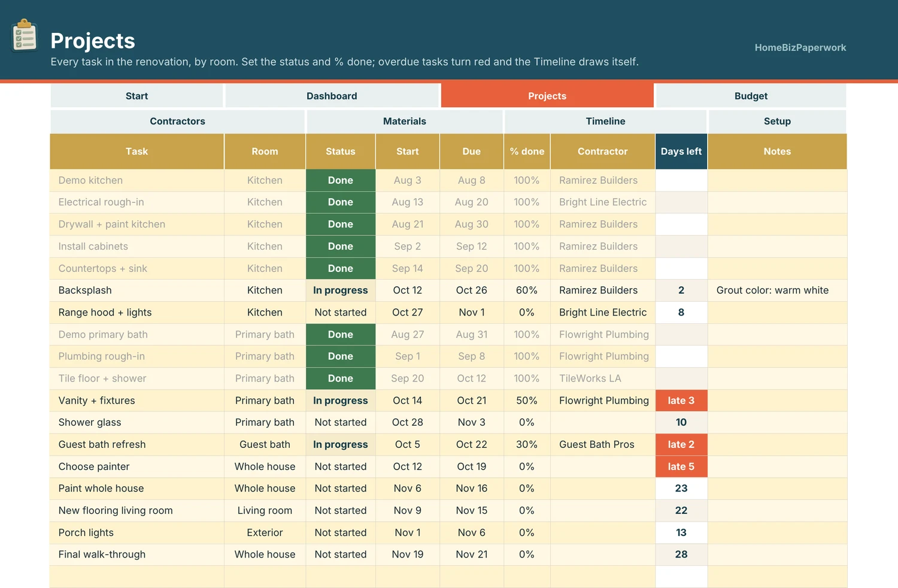The image size is (898, 588).
Task: Click the HomeBizPaperwork link
Action: 800,47
